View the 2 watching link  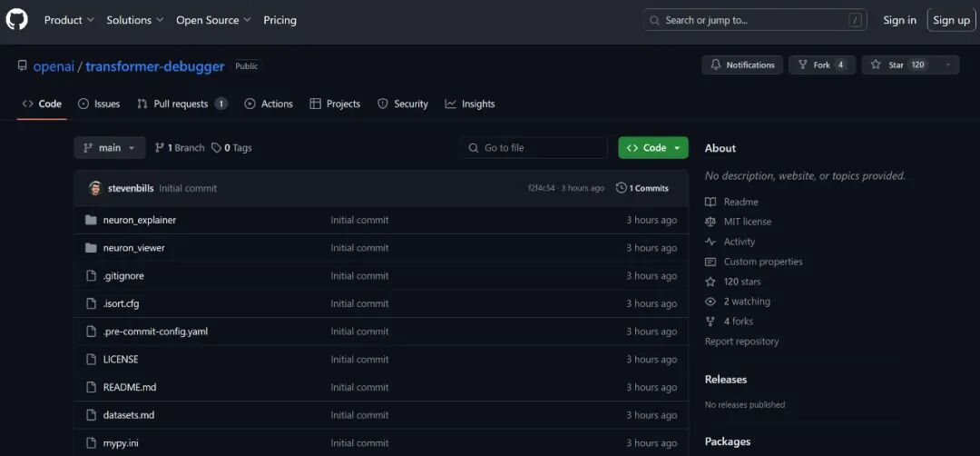coord(738,302)
